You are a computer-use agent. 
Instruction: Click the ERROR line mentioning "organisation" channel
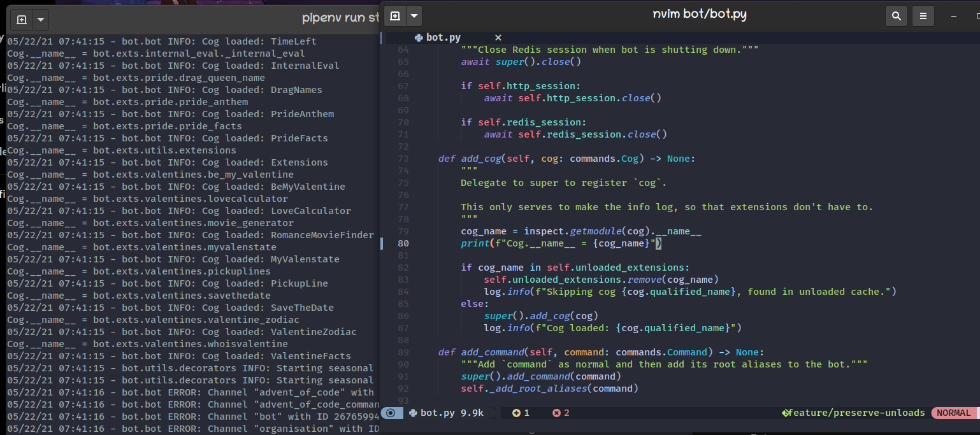(193, 429)
